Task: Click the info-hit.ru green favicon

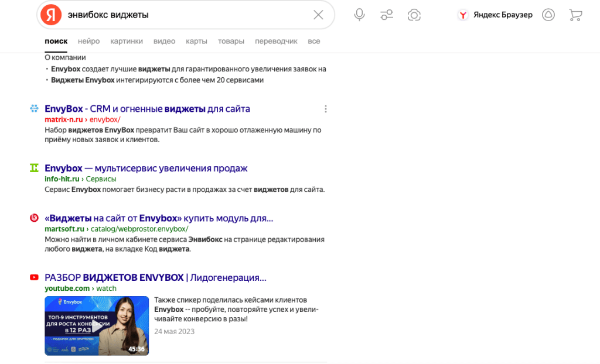Action: point(34,168)
